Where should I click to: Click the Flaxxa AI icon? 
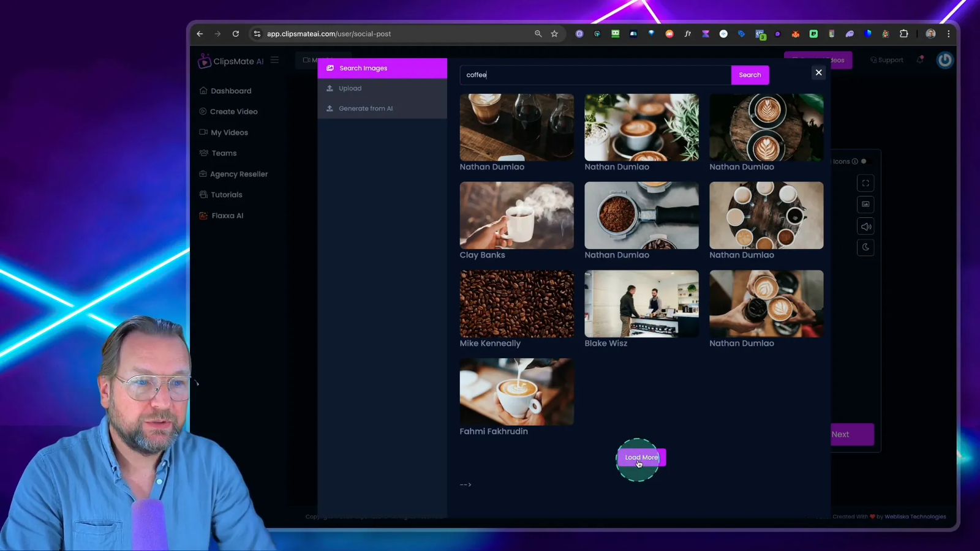tap(203, 216)
